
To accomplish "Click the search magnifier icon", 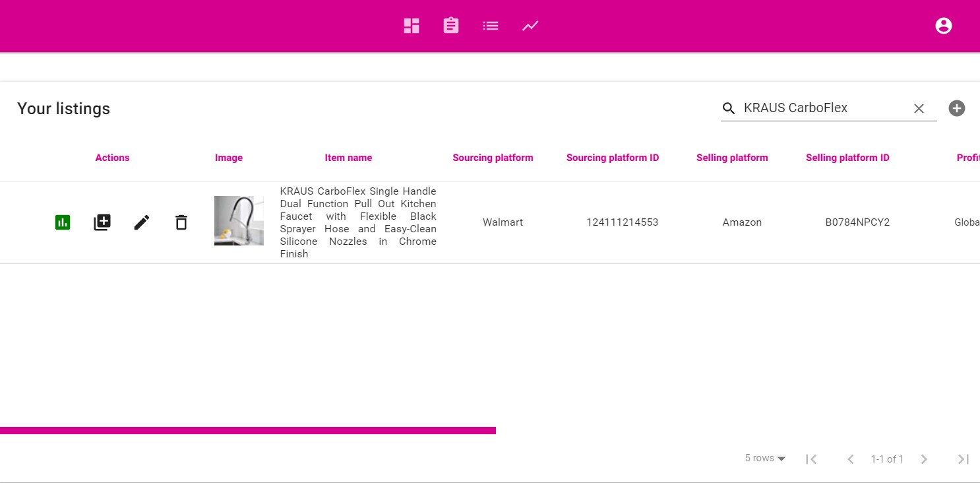I will [x=729, y=108].
